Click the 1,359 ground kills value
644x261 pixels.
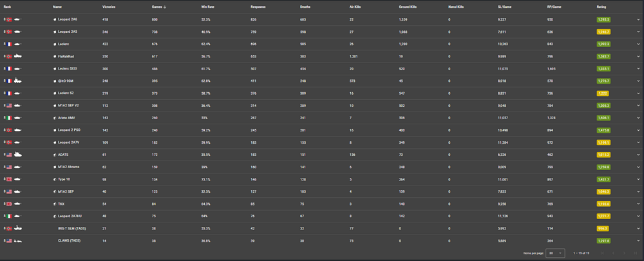pyautogui.click(x=403, y=19)
